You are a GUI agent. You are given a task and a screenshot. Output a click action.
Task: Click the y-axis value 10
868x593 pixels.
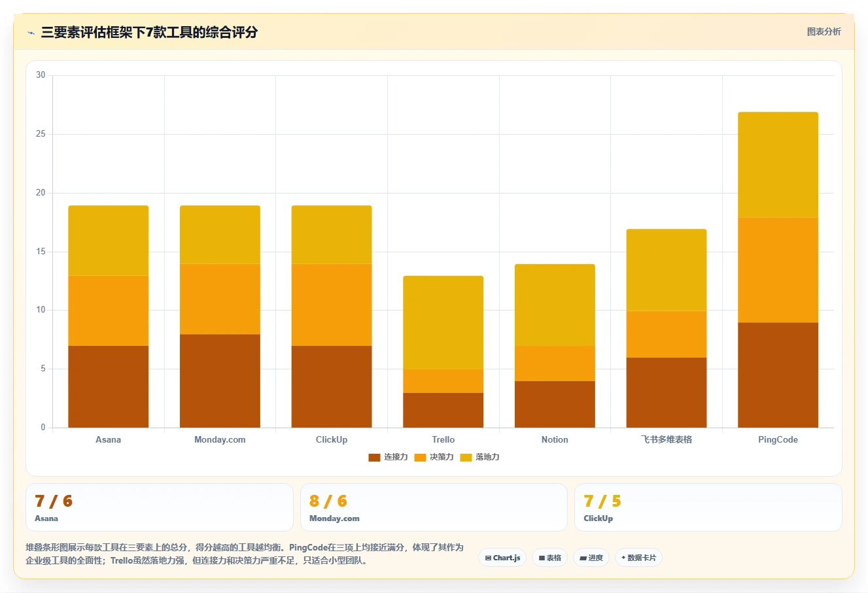pos(41,310)
